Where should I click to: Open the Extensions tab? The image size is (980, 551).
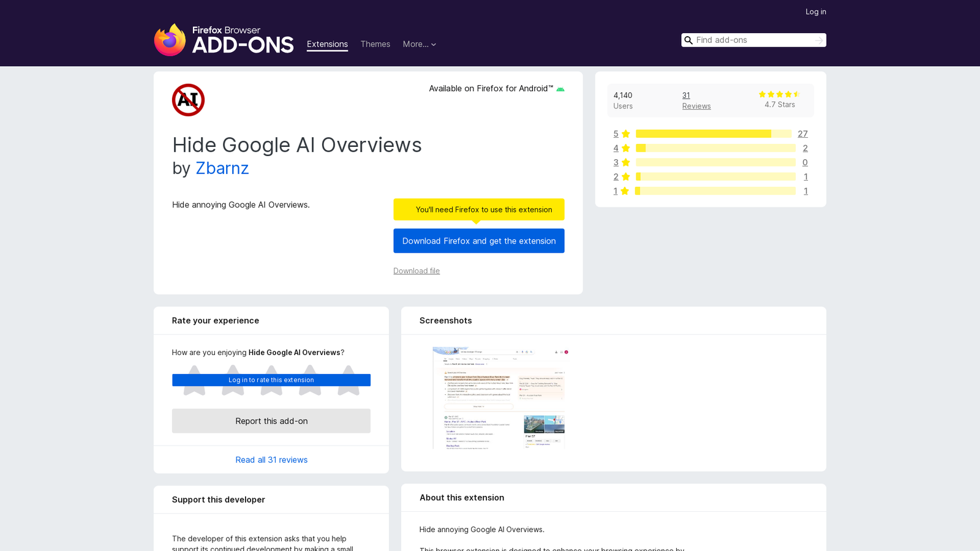click(x=327, y=44)
